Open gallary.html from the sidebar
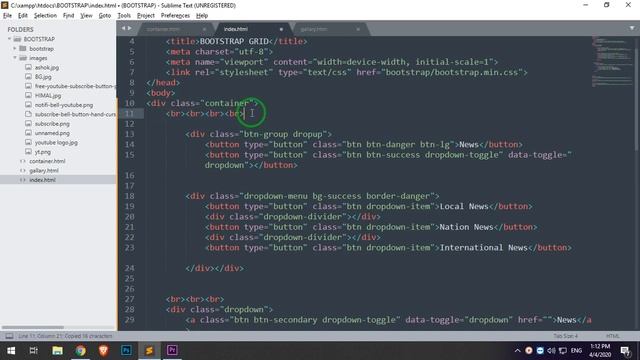This screenshot has width=640, height=360. tap(44, 171)
